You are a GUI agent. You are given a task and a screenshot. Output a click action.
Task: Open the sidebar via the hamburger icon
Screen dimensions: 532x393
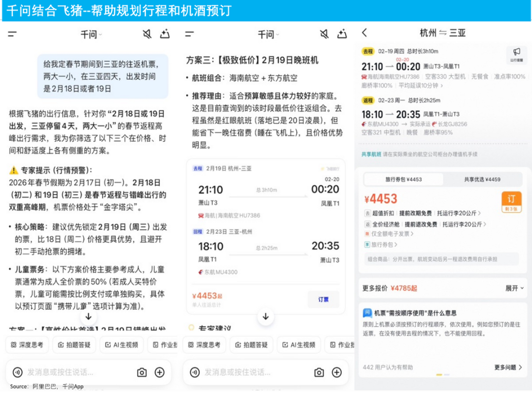click(x=12, y=34)
